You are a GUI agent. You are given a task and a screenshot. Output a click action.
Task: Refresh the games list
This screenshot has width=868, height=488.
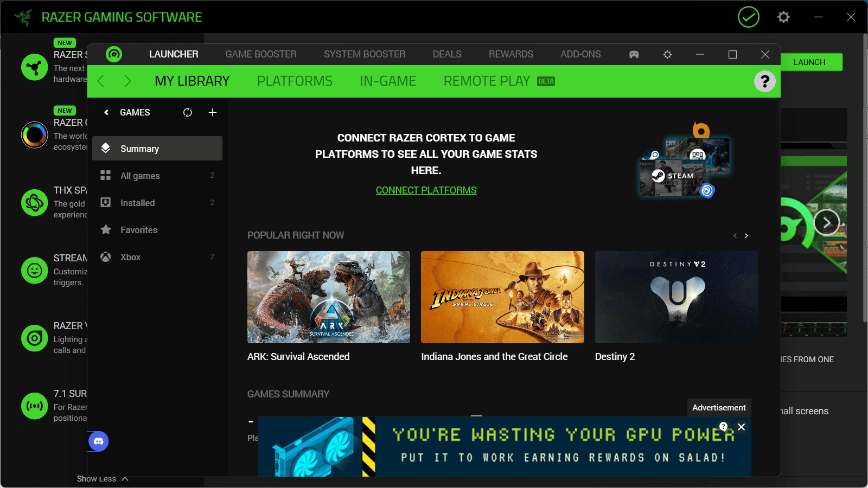[188, 112]
